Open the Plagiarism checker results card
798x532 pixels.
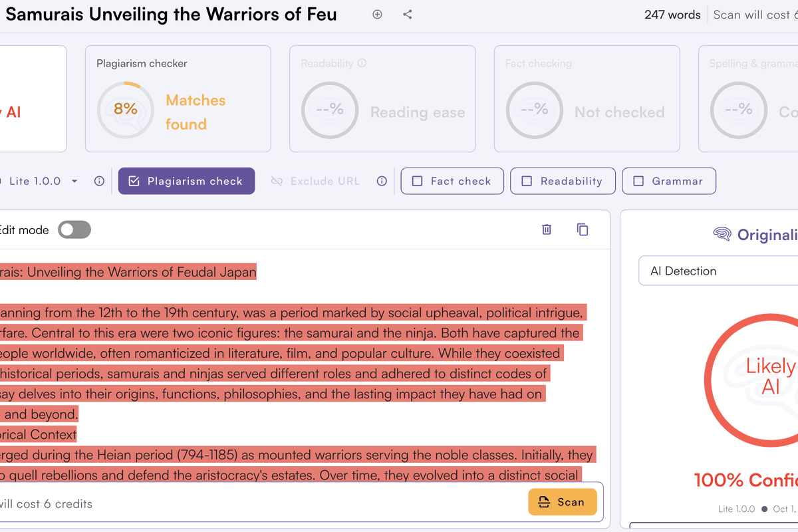coord(178,98)
